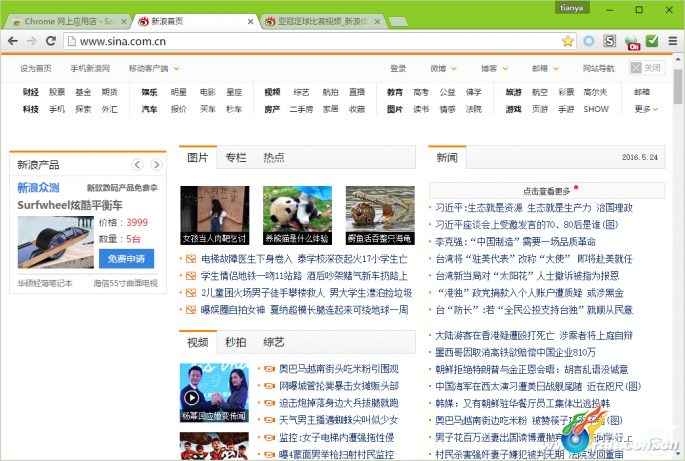The width and height of the screenshot is (685, 461).
Task: Open the 手机新浪网 link
Action: 90,69
